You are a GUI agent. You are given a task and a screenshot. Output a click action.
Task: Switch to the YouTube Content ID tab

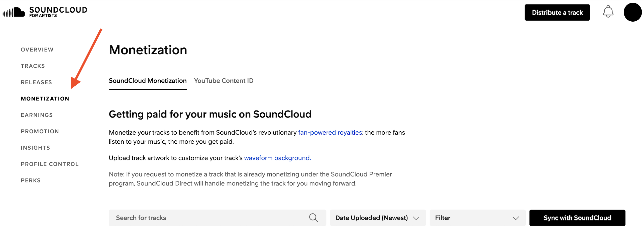click(224, 81)
